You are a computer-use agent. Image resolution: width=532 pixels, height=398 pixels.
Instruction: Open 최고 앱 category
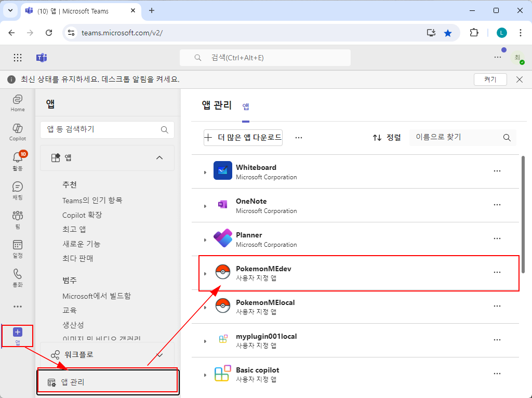[x=74, y=229]
